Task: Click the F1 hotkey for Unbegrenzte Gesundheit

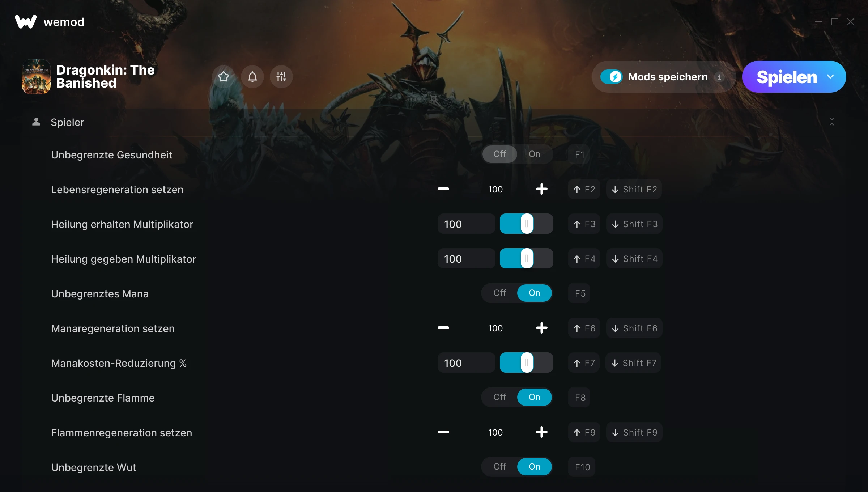Action: (x=579, y=154)
